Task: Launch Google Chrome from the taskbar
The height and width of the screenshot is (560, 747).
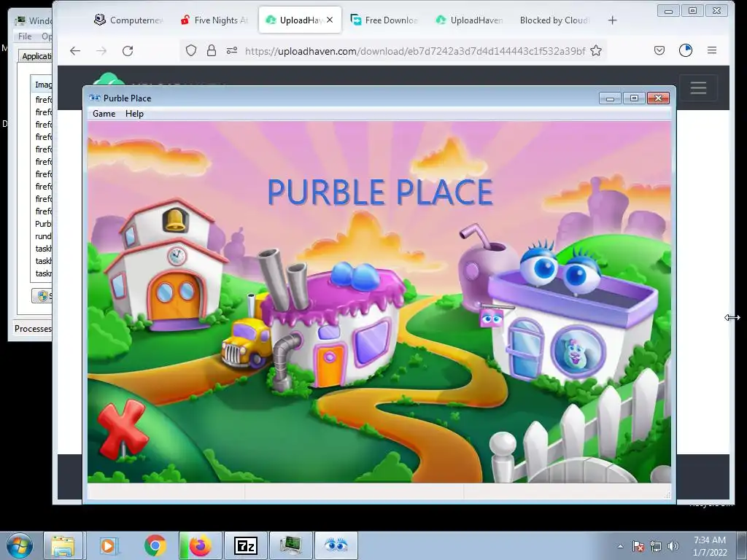Action: click(x=155, y=545)
